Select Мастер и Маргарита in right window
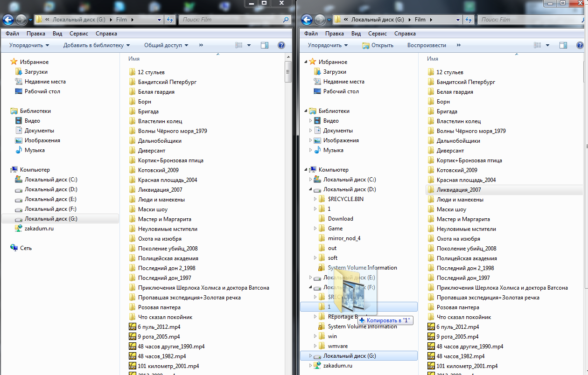This screenshot has width=588, height=375. coord(463,219)
